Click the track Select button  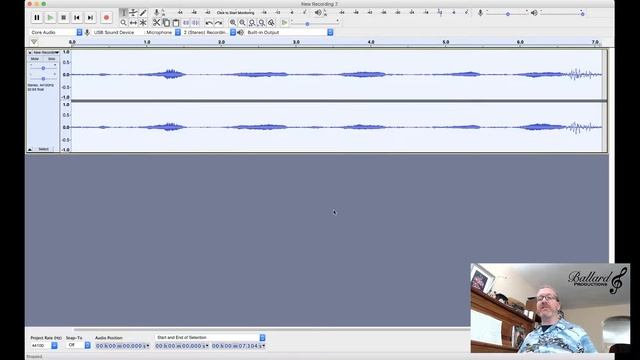coord(44,149)
